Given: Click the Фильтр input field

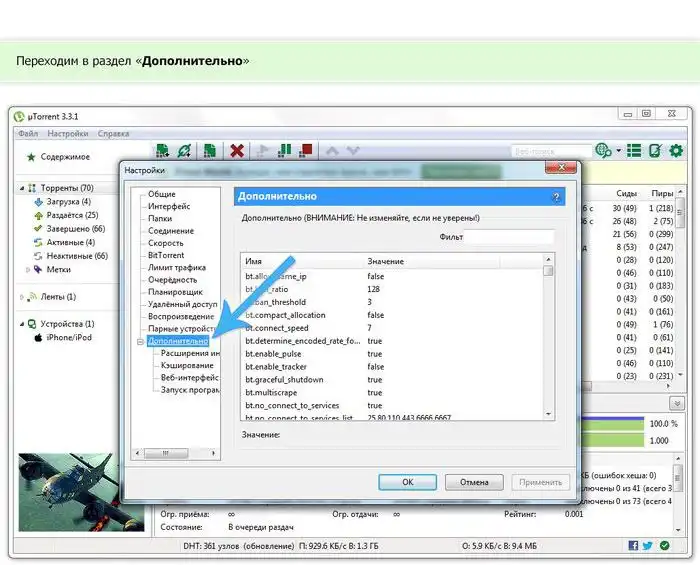Looking at the screenshot, I should (x=509, y=238).
